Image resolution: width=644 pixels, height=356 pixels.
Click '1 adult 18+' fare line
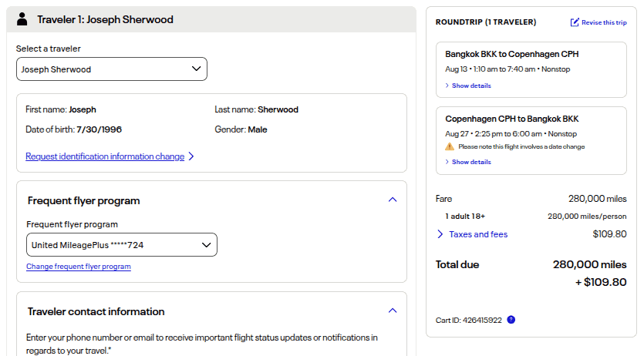click(x=465, y=216)
